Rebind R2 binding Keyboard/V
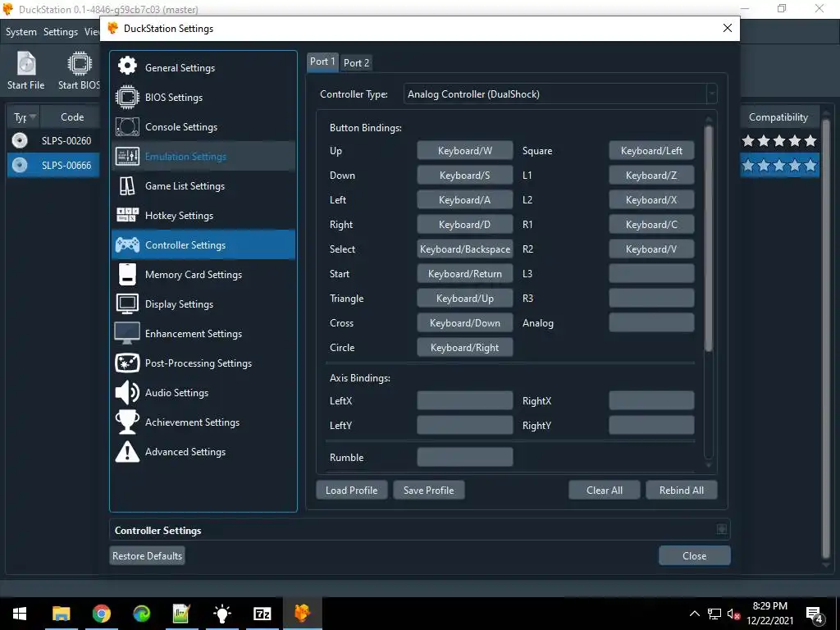The height and width of the screenshot is (630, 840). click(651, 249)
